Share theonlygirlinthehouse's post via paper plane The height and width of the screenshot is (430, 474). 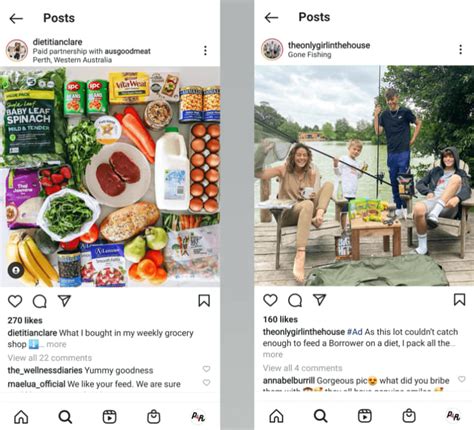coord(319,300)
